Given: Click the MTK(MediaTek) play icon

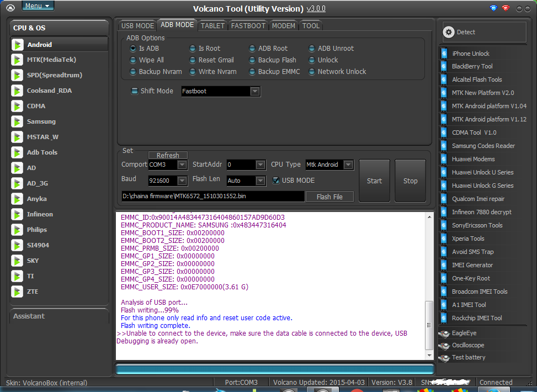Looking at the screenshot, I should (17, 60).
